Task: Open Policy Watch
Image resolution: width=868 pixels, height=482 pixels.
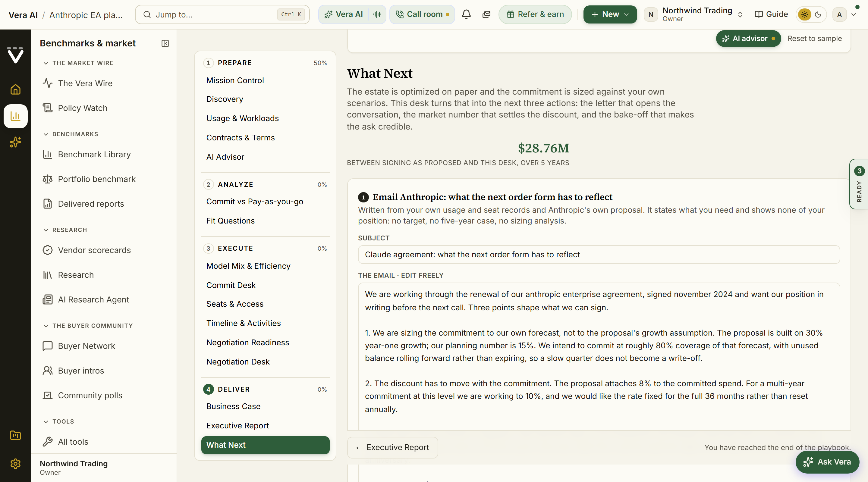Action: [105, 108]
